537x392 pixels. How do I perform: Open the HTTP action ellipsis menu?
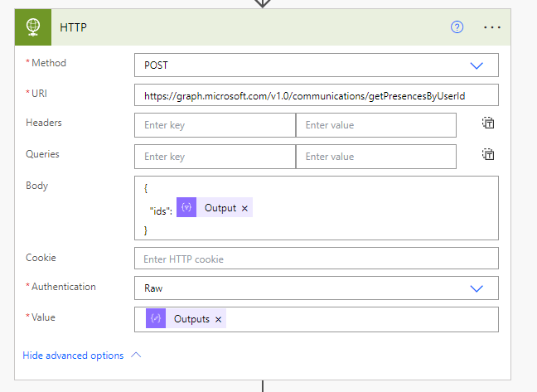pos(492,27)
